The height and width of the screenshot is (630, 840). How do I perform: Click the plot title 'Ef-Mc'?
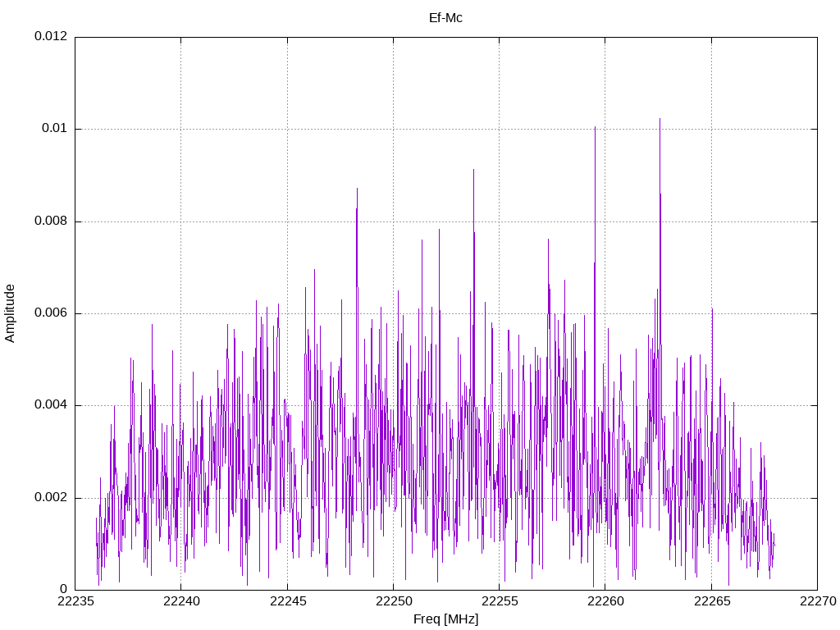[x=445, y=18]
